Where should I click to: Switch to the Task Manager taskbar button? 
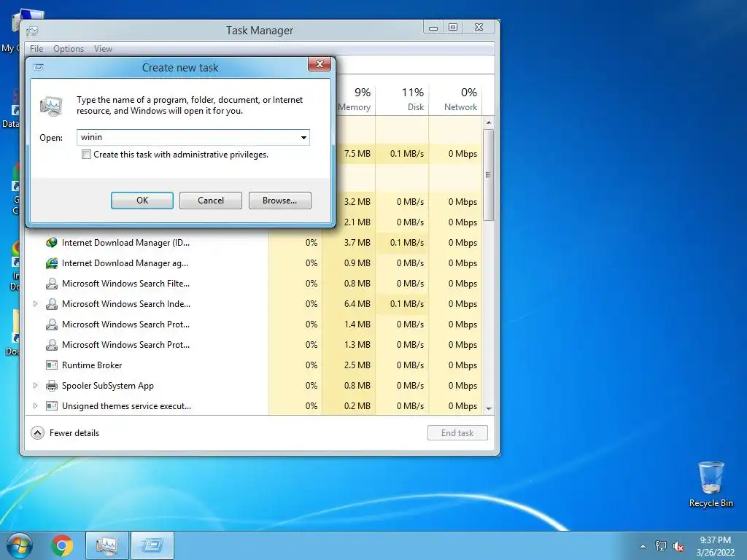(x=107, y=545)
